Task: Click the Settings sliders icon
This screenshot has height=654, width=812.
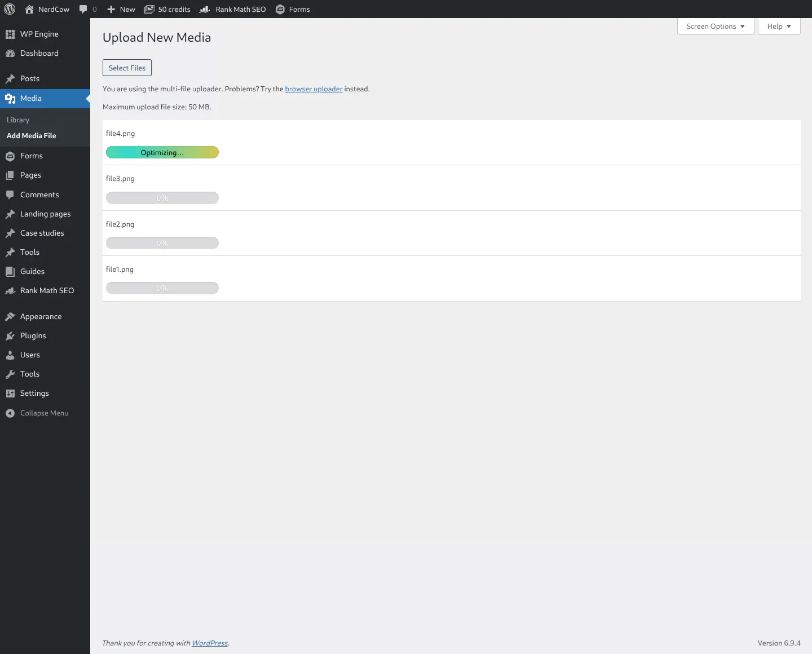Action: click(10, 394)
